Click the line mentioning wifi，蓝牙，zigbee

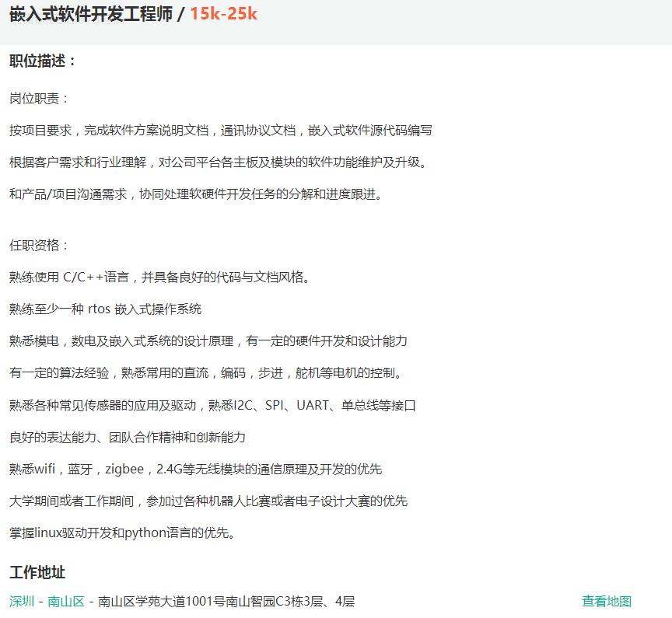tap(195, 469)
